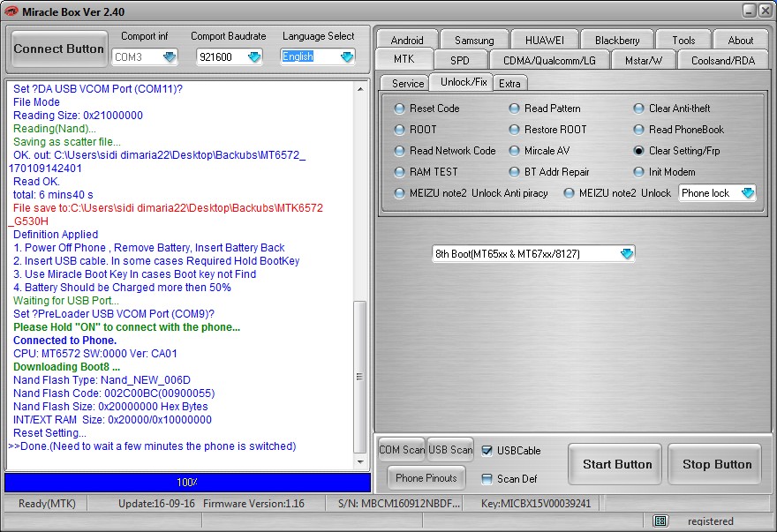The height and width of the screenshot is (532, 777).
Task: Open the CDMA/Qualcomm/LG tab
Action: pos(549,60)
